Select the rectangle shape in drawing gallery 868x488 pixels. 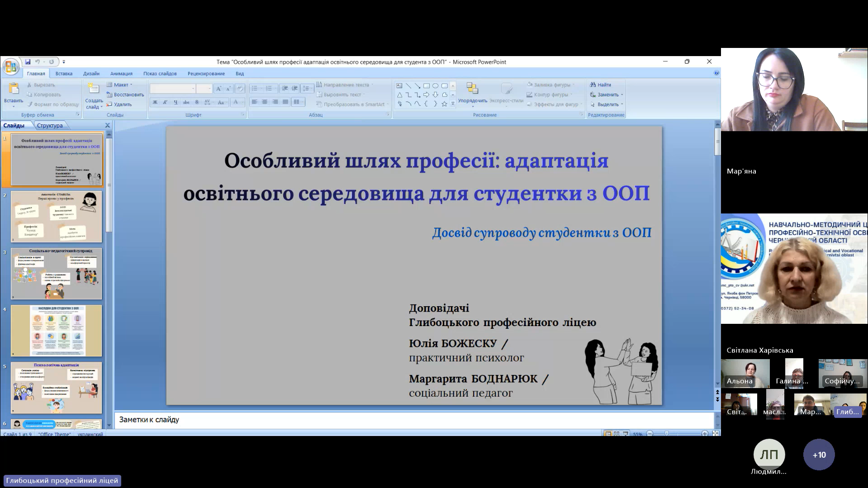click(426, 85)
